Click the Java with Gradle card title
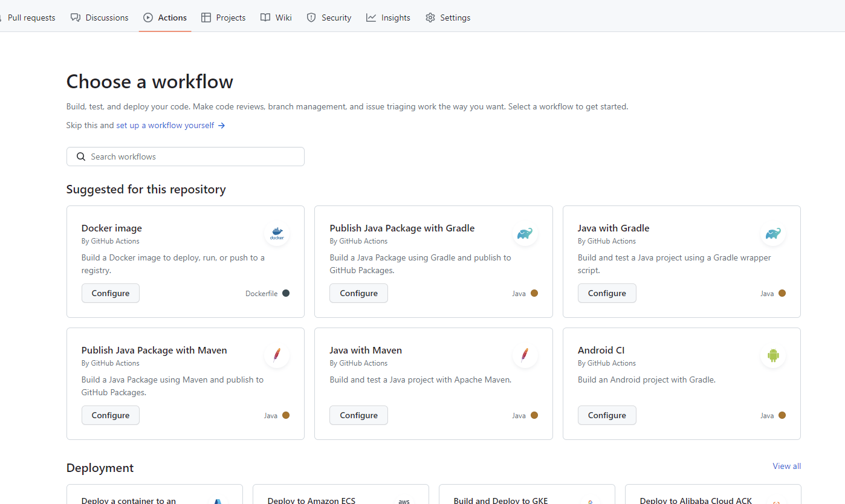The width and height of the screenshot is (845, 504). click(614, 228)
